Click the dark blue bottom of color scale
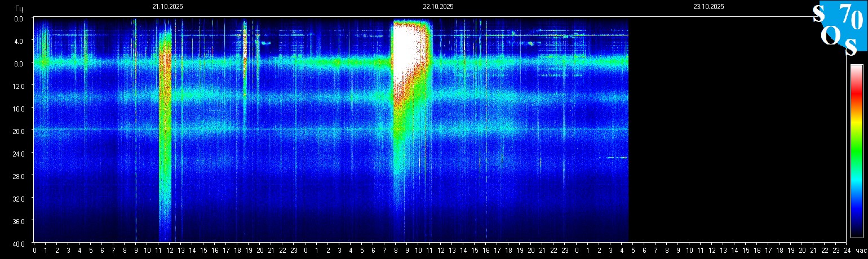Viewport: 868px width, 259px height. click(x=856, y=231)
